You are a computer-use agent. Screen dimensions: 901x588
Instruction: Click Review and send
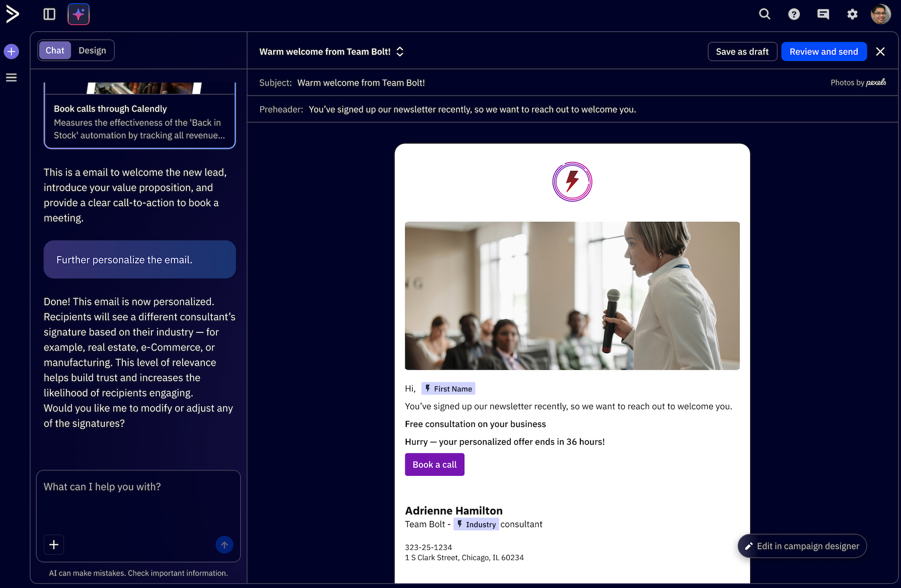coord(824,51)
